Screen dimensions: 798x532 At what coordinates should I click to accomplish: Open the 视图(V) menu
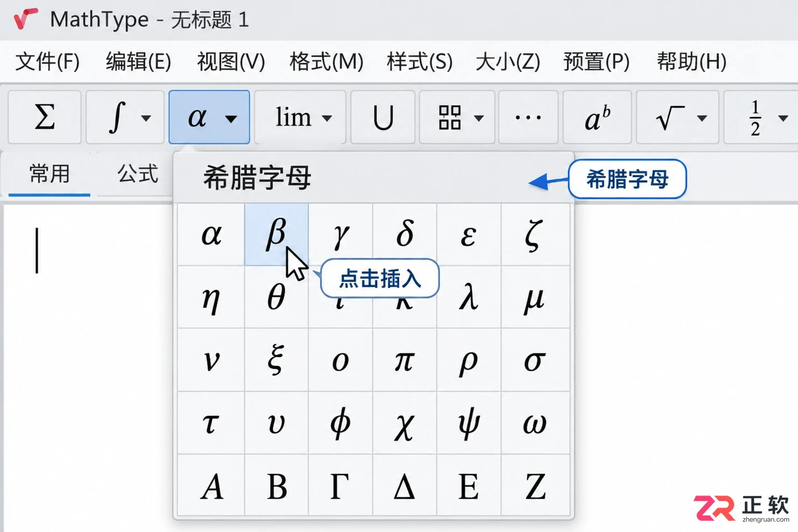point(231,62)
